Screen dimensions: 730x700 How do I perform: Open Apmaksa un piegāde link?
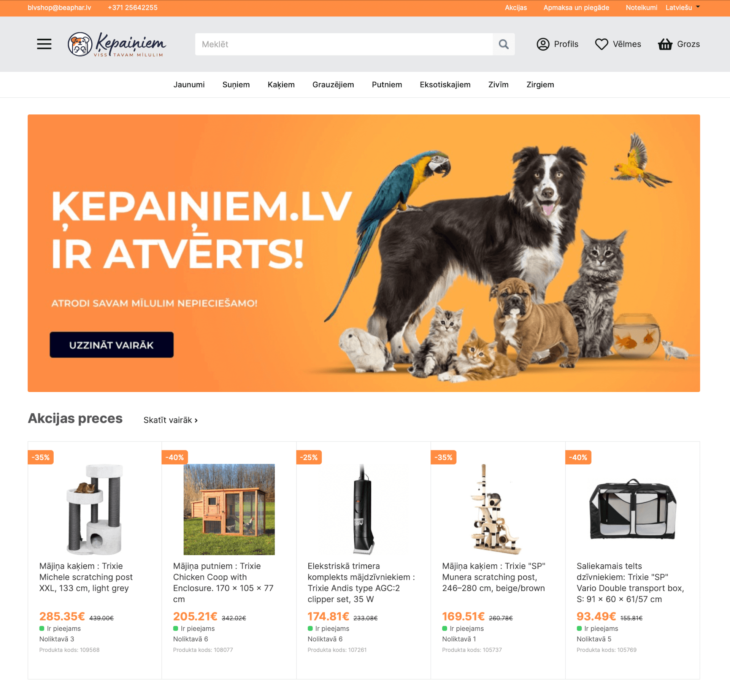tap(576, 8)
